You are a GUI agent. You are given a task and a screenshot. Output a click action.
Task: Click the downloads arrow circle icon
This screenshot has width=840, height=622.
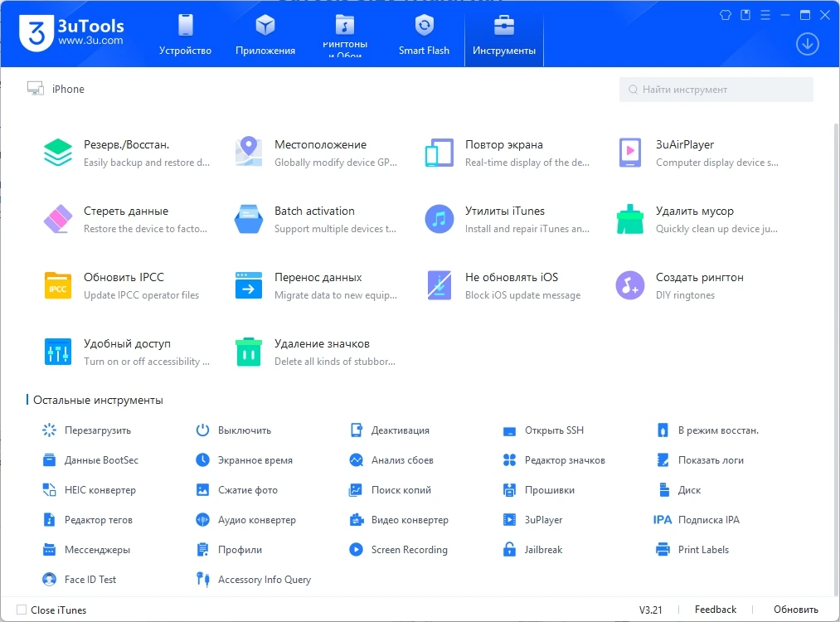808,44
